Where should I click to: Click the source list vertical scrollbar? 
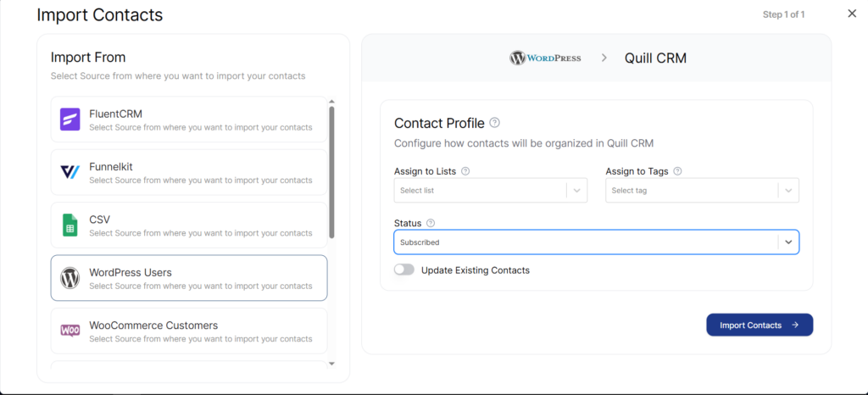click(331, 170)
